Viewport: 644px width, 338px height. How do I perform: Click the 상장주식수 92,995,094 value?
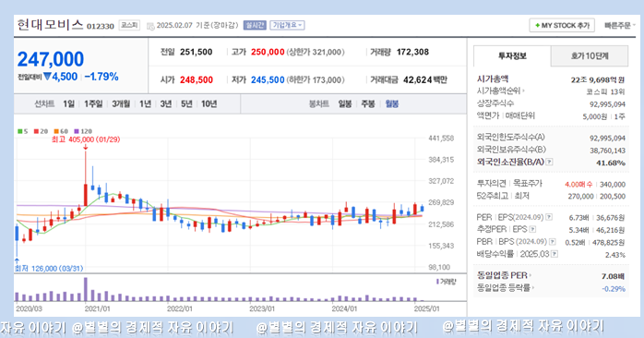[607, 104]
